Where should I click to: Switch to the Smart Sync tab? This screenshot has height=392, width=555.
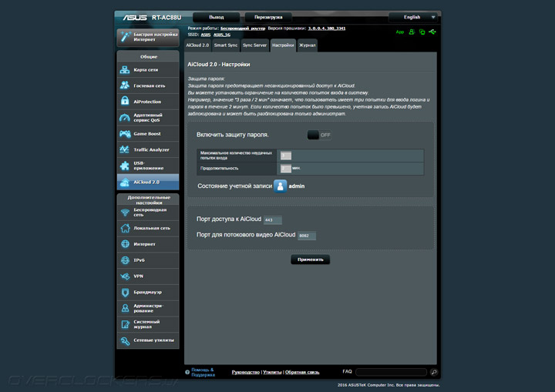pyautogui.click(x=225, y=45)
